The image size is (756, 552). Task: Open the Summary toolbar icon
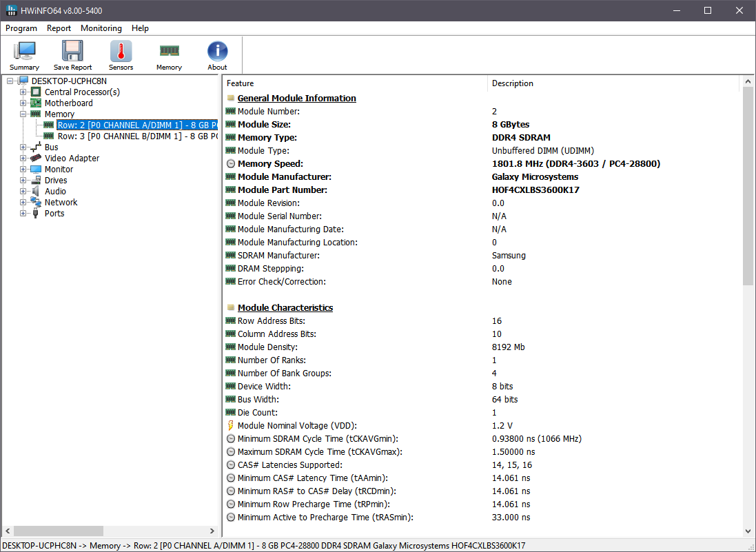click(24, 51)
